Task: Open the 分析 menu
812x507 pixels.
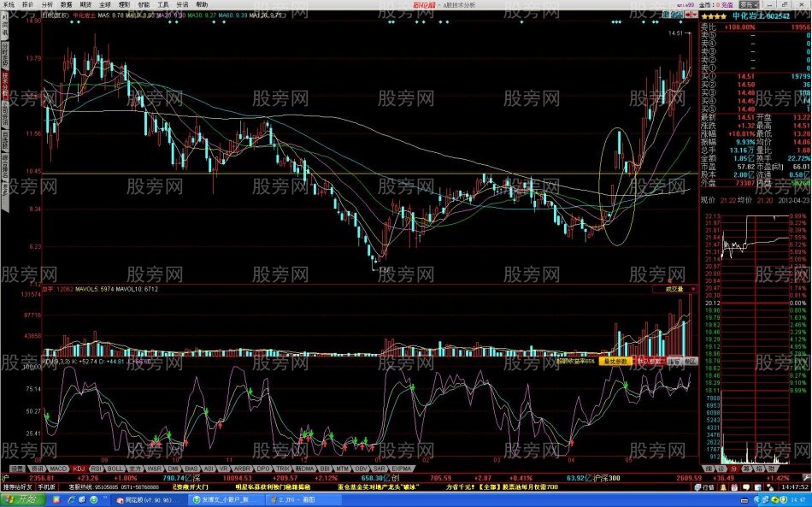Action: (x=47, y=4)
